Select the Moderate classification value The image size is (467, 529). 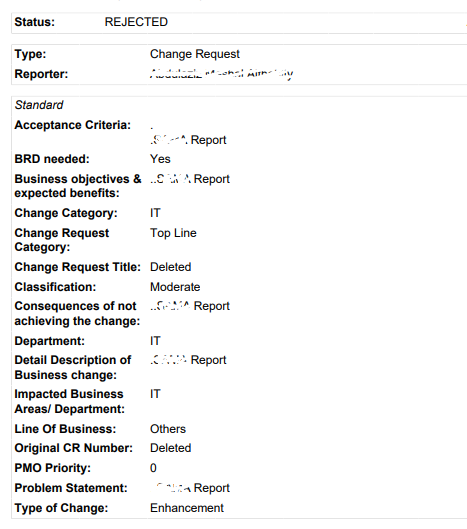click(175, 287)
